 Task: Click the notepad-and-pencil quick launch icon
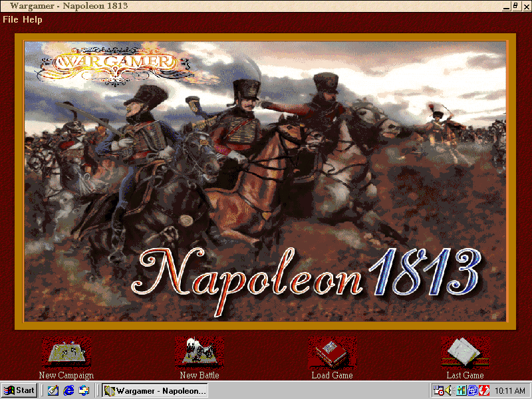point(53,390)
